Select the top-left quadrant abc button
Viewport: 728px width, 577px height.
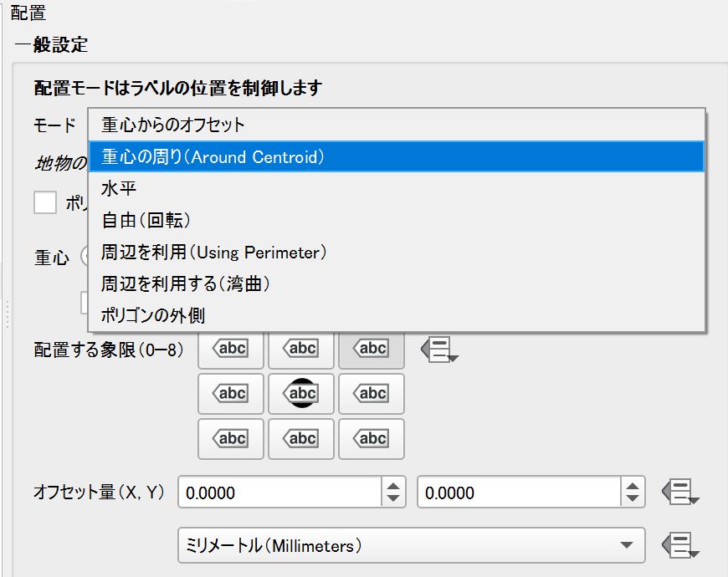coord(231,349)
